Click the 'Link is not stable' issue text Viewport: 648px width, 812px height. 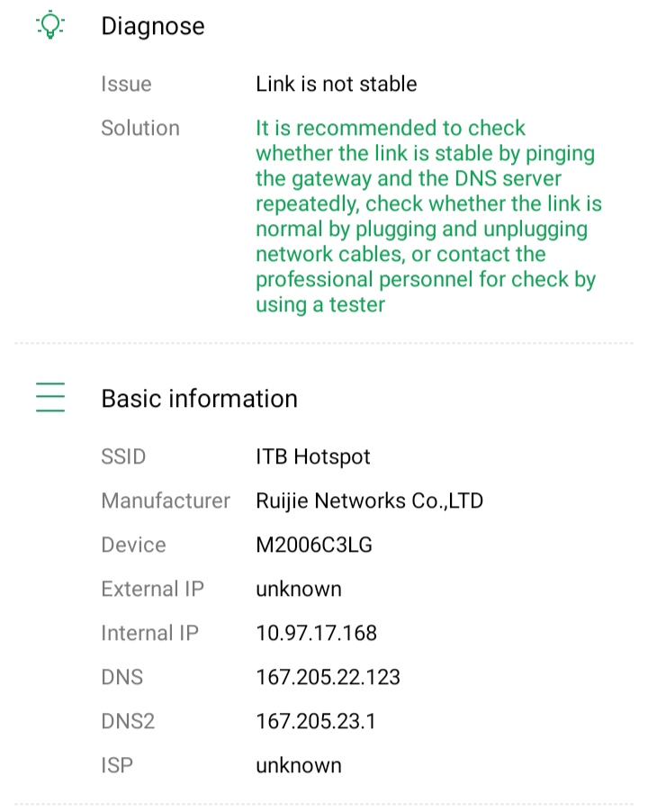click(x=336, y=85)
